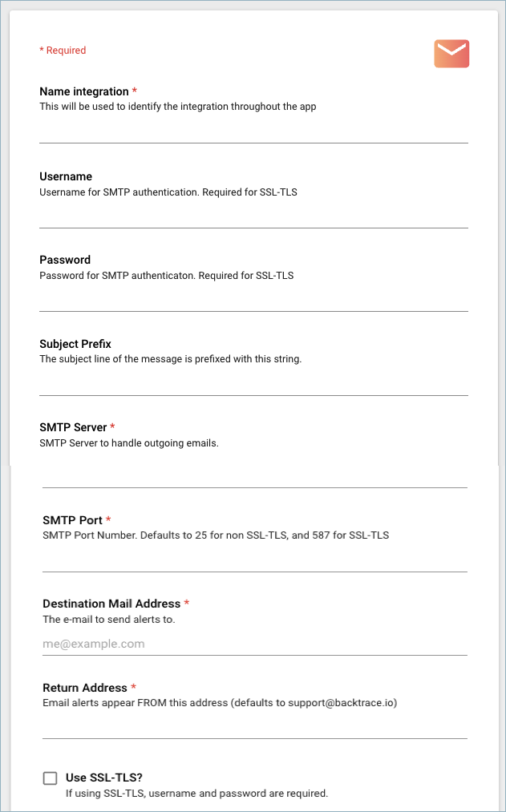Click the me@example.com placeholder field
The height and width of the screenshot is (812, 506).
click(x=253, y=644)
